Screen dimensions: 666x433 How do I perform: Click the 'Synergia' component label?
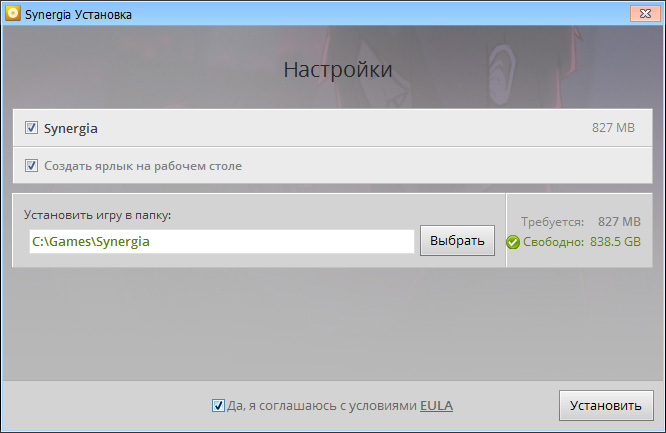[x=71, y=128]
